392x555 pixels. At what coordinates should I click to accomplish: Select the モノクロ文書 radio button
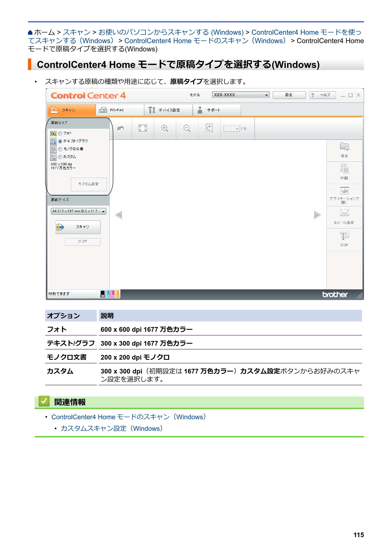(x=60, y=149)
